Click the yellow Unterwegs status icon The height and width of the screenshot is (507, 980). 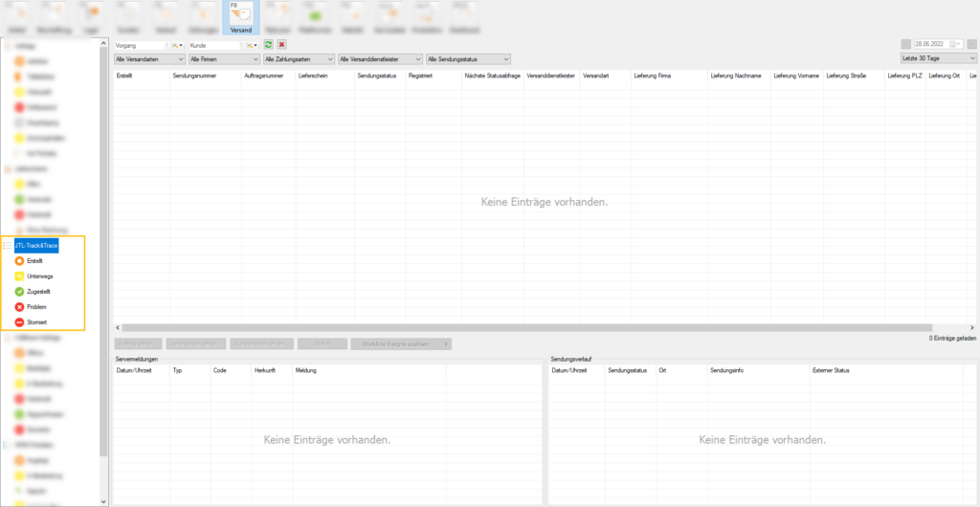pyautogui.click(x=19, y=276)
